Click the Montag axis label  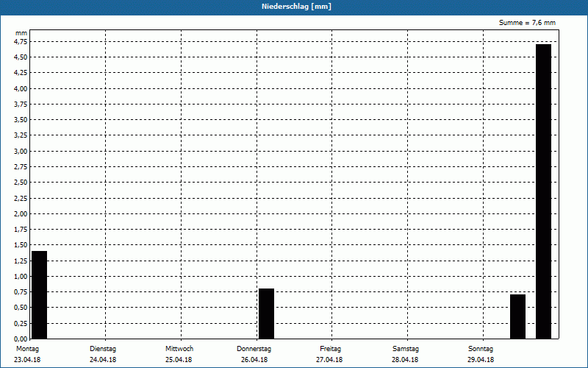tap(27, 349)
